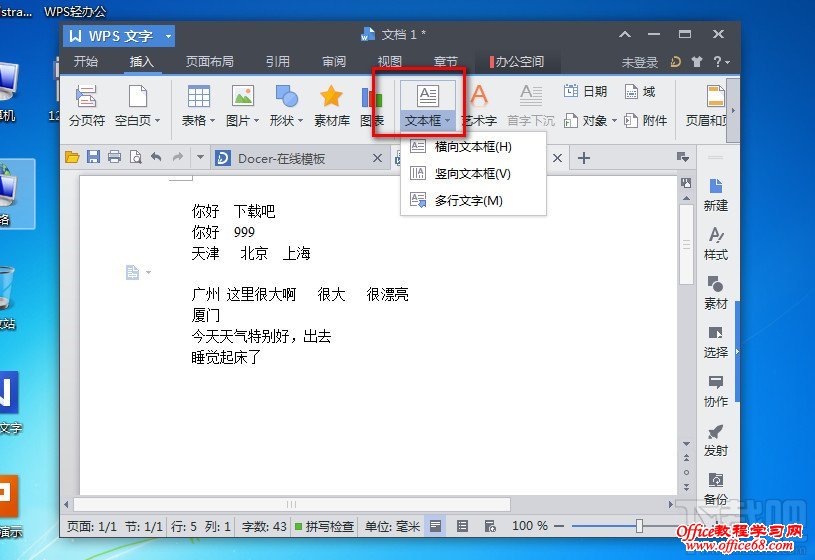Click the 附件 attachment icon
The height and width of the screenshot is (560, 815).
coord(645,120)
